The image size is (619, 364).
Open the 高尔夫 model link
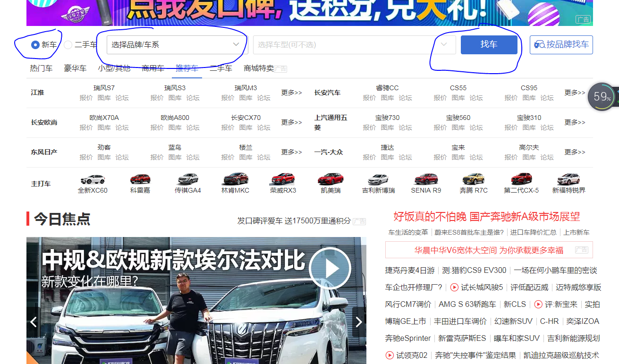(x=529, y=147)
